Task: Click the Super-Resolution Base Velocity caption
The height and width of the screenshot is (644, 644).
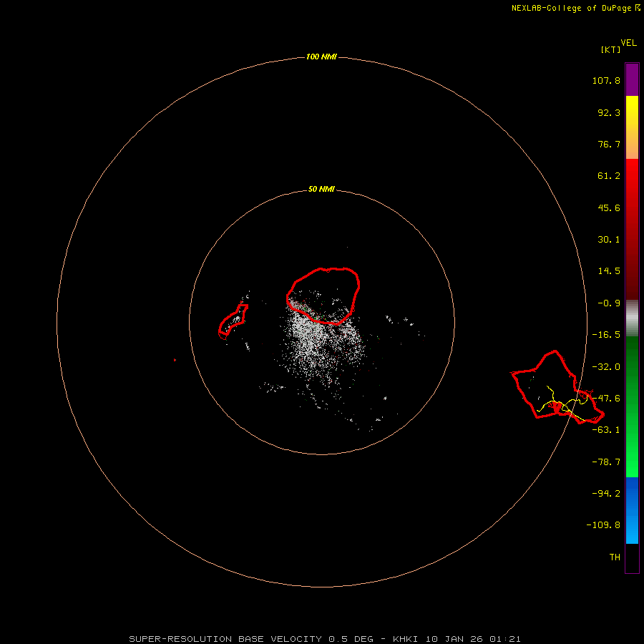Action: pyautogui.click(x=325, y=639)
